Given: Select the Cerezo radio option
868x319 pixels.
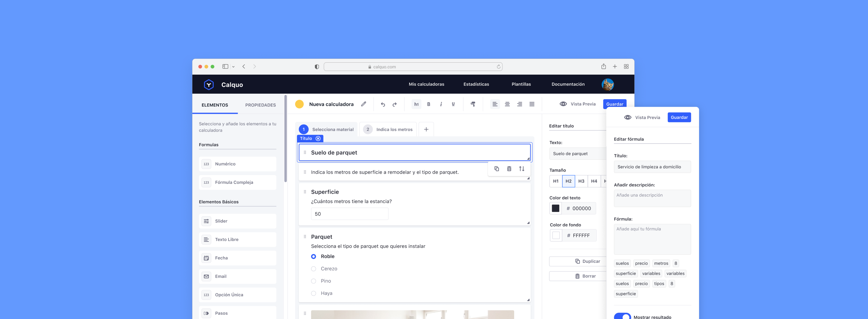Looking at the screenshot, I should (313, 269).
